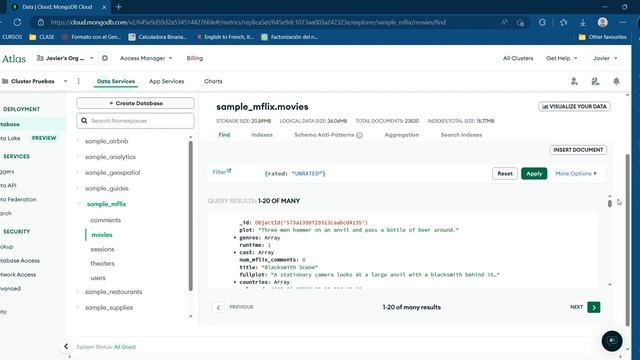Open Get Help dropdown
640x360 pixels.
tap(562, 58)
